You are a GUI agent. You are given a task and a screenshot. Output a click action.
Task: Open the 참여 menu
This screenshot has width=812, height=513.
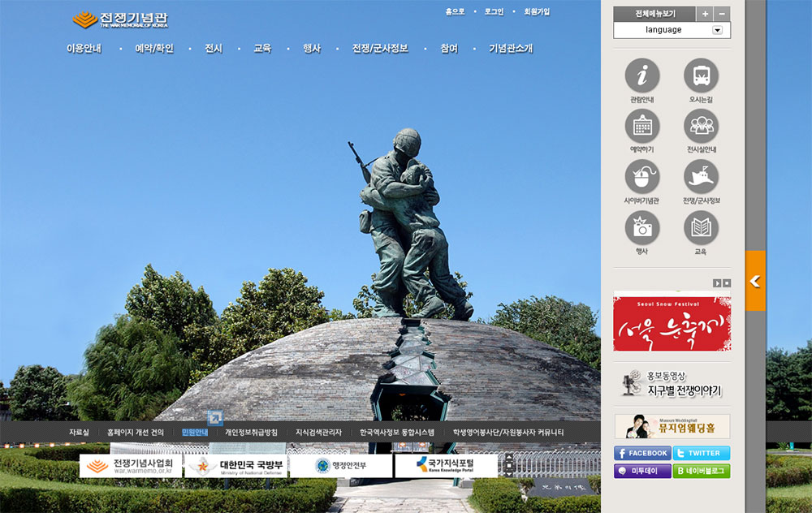(x=449, y=49)
